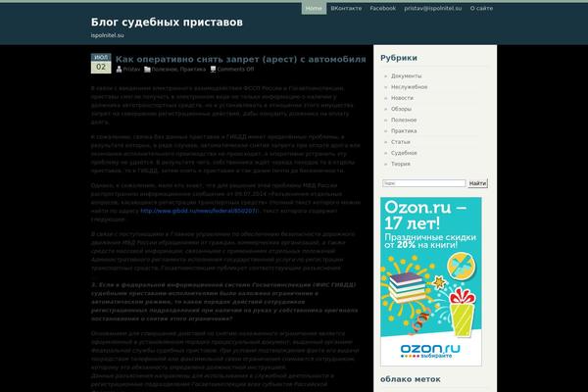Click the comments icon beside Comments Off
This screenshot has width=588, height=392.
[x=213, y=69]
